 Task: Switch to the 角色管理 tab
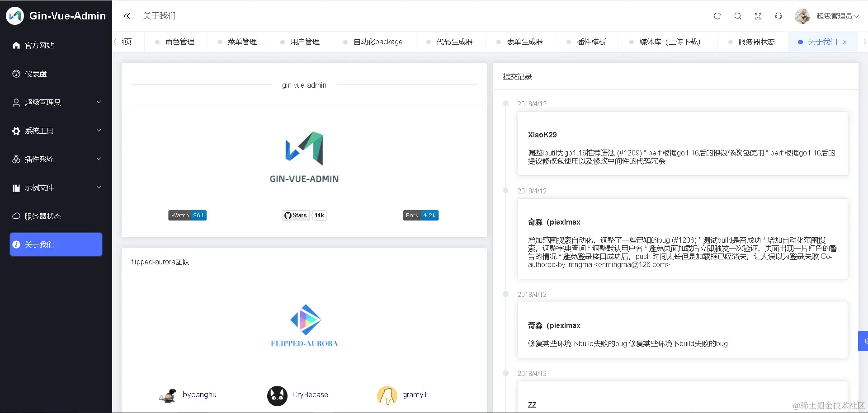click(x=175, y=42)
